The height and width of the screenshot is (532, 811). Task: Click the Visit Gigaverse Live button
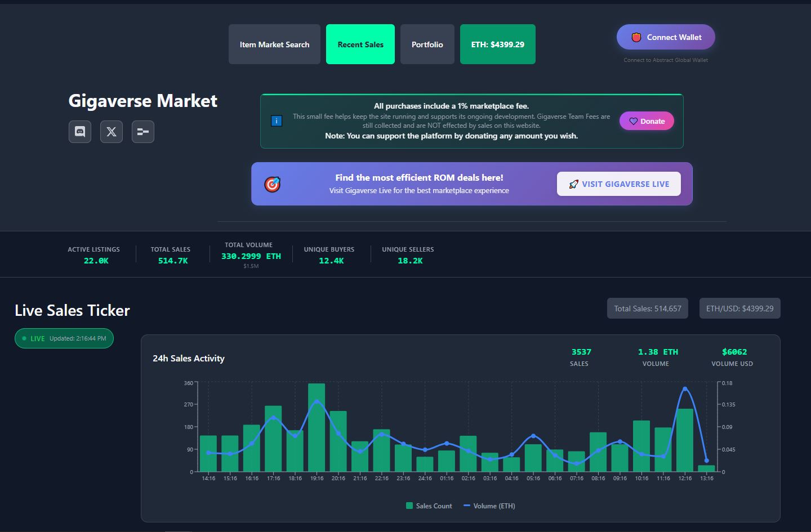(x=618, y=184)
